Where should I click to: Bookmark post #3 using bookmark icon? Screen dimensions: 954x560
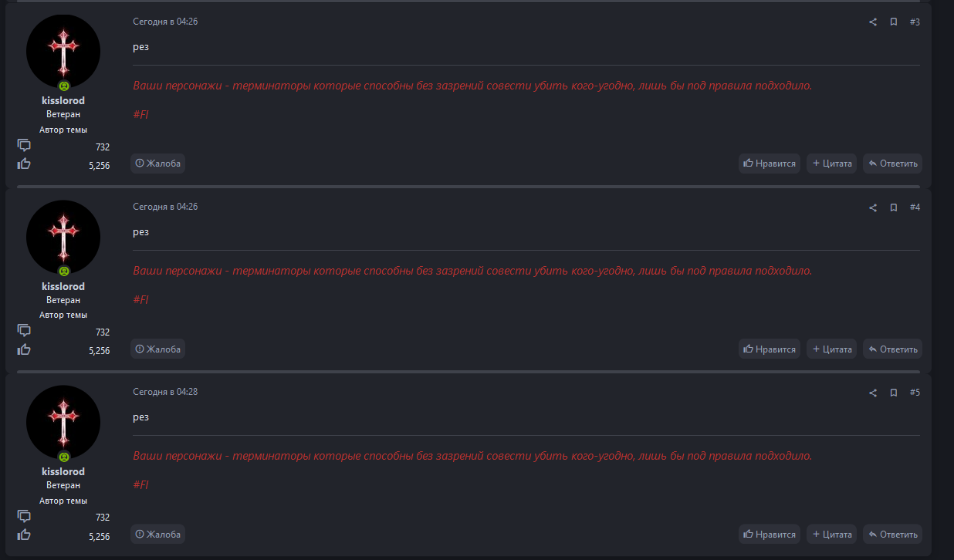click(x=893, y=22)
